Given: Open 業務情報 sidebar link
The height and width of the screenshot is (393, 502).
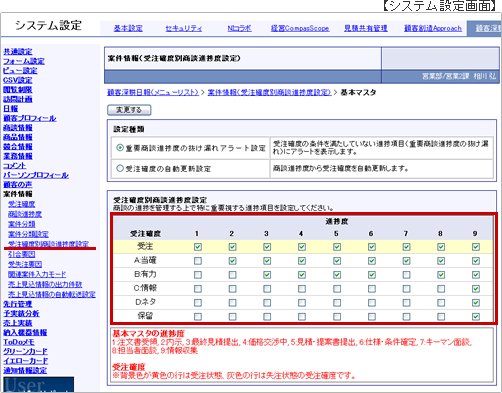Looking at the screenshot, I should pos(18,156).
